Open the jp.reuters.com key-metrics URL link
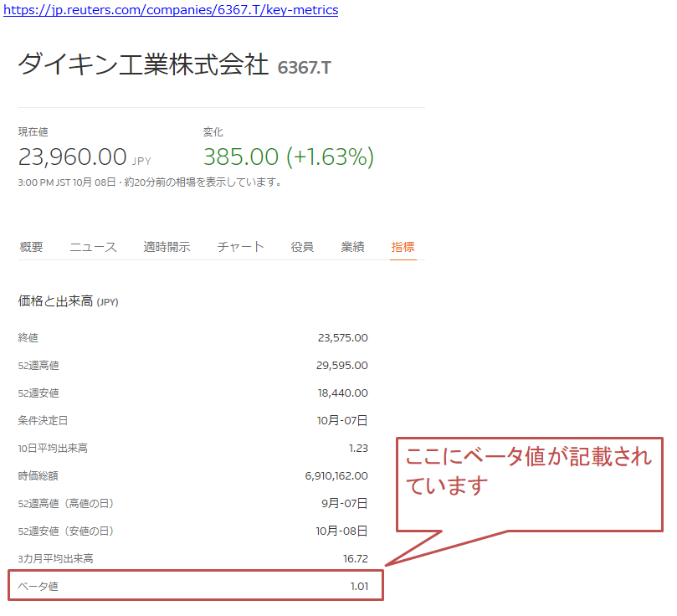 [x=171, y=9]
